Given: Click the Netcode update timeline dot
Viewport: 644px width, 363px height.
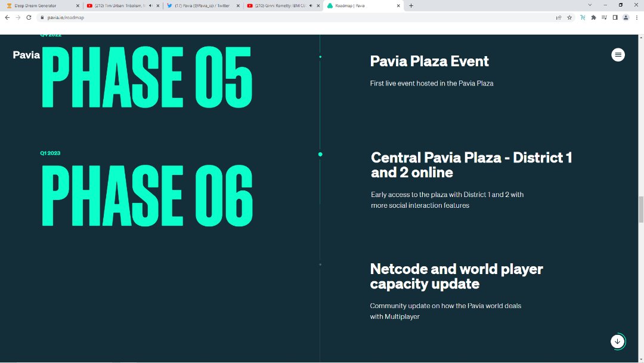Looking at the screenshot, I should point(320,264).
